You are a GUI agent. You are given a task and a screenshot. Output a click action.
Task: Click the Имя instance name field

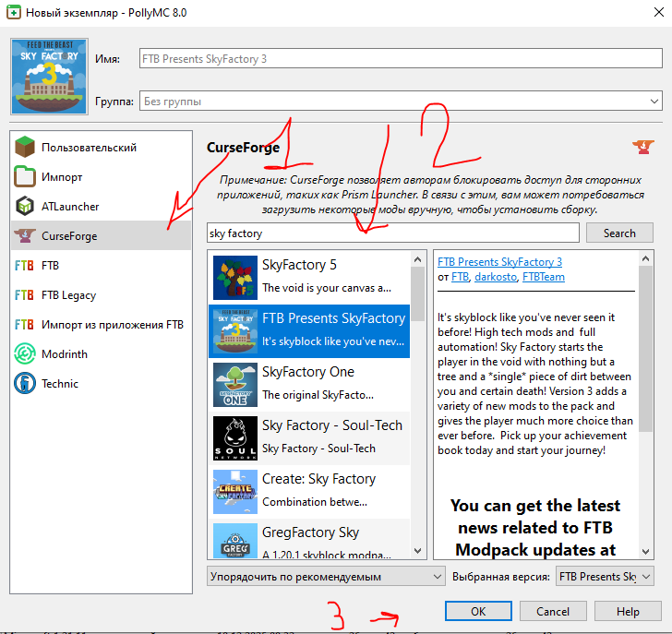point(401,58)
